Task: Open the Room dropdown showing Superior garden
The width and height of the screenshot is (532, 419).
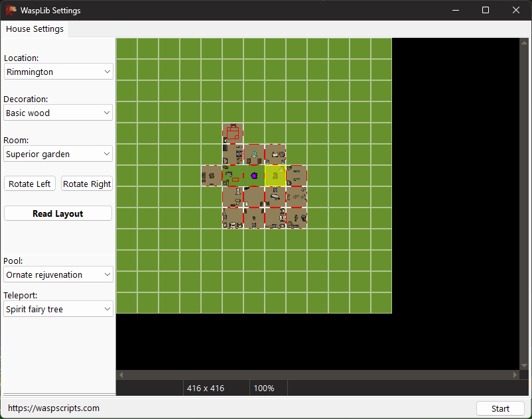Action: pyautogui.click(x=58, y=154)
